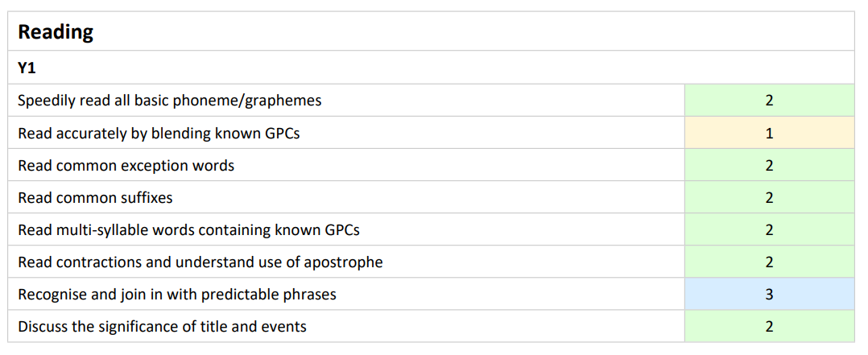
Task: Select green score for common suffixes
Action: coord(770,197)
